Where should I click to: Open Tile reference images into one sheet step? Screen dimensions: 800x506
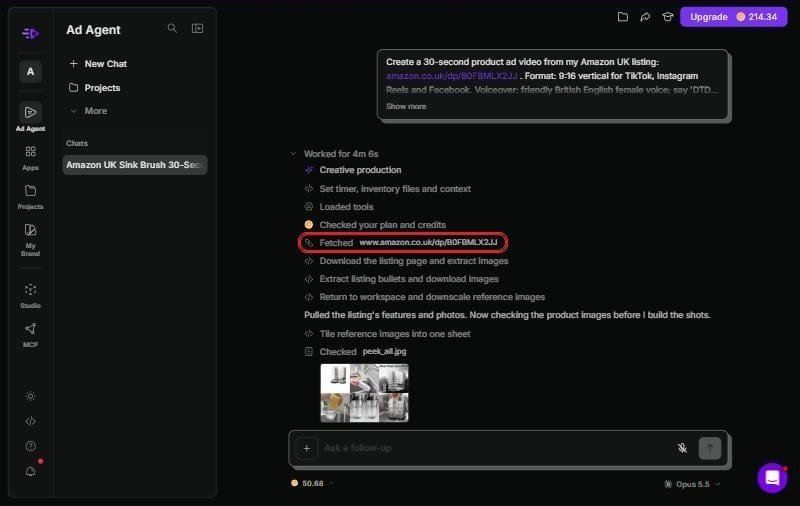click(387, 334)
